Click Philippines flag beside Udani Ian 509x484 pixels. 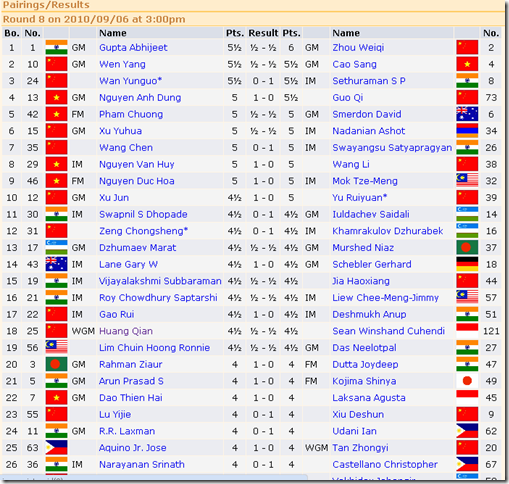[x=467, y=431]
